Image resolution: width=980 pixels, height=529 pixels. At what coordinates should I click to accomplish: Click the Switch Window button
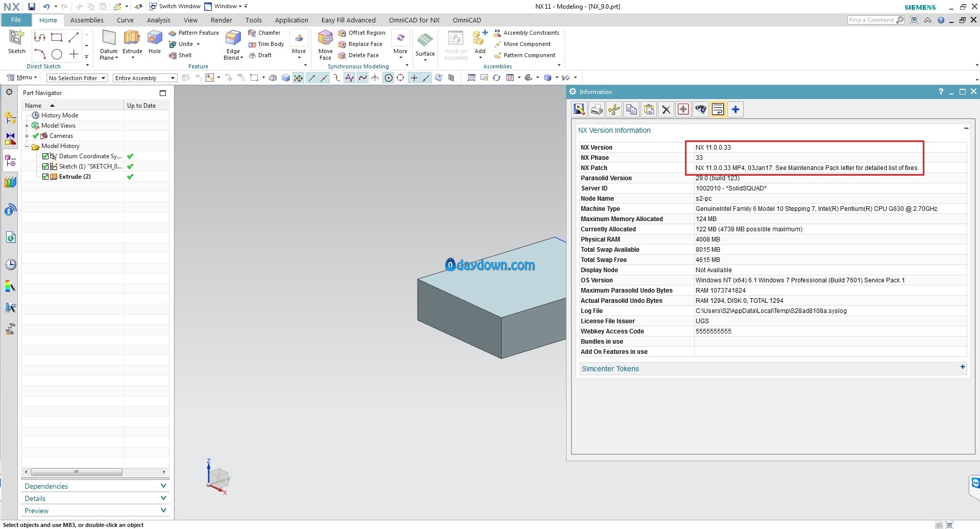(175, 6)
